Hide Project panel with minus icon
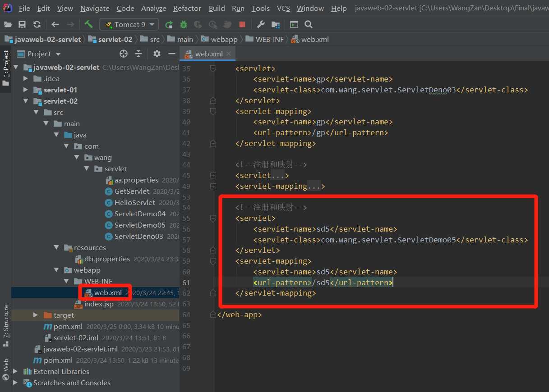Screen dimensions: 549x392 click(171, 54)
